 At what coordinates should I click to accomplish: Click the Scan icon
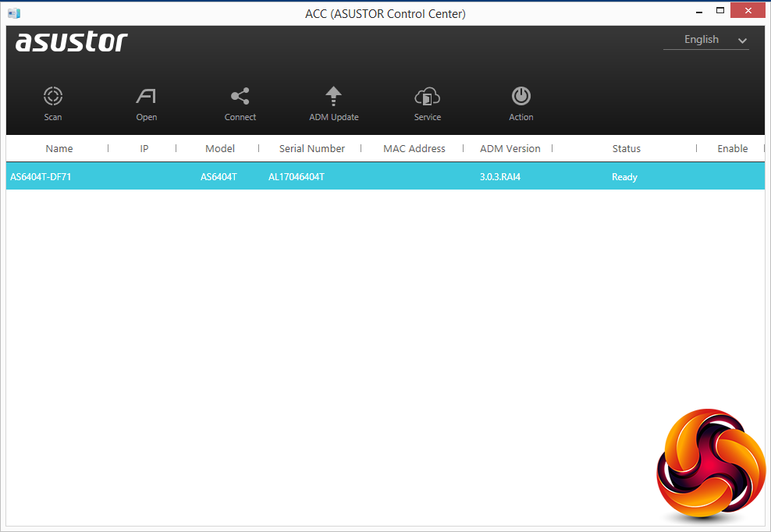coord(52,97)
